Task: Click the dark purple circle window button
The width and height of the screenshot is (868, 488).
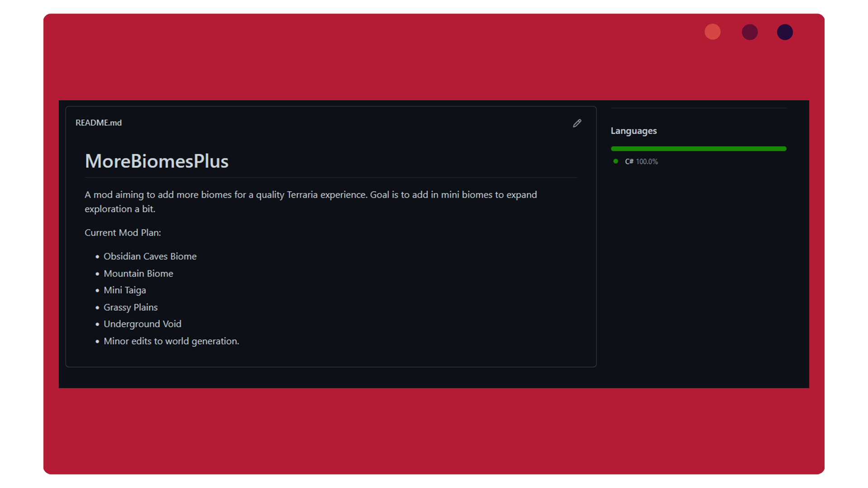Action: 785,32
